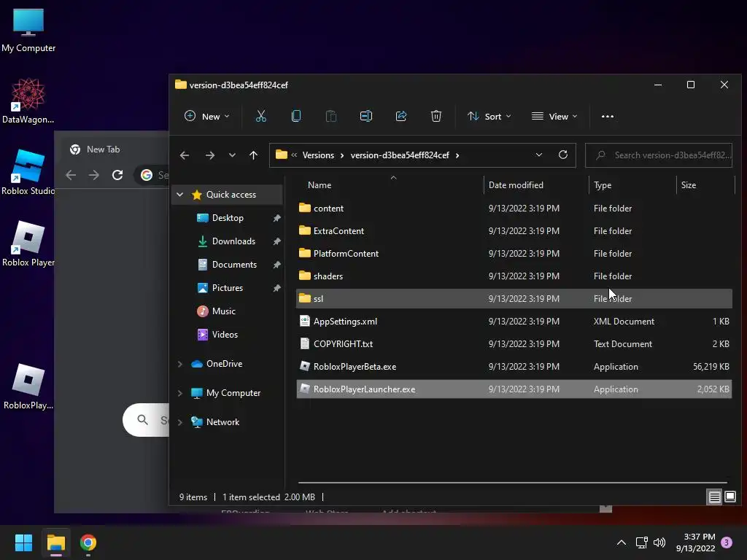The height and width of the screenshot is (560, 747).
Task: Select the content folder
Action: 514,208
